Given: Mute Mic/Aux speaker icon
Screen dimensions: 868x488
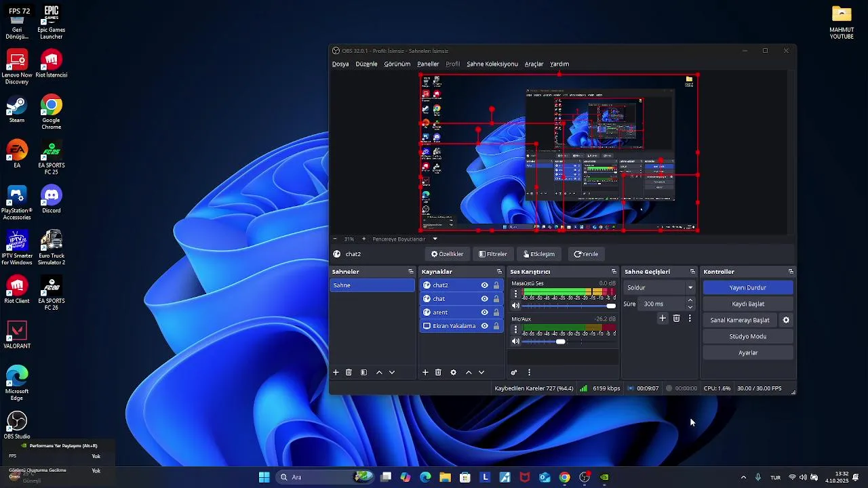Looking at the screenshot, I should tap(515, 342).
